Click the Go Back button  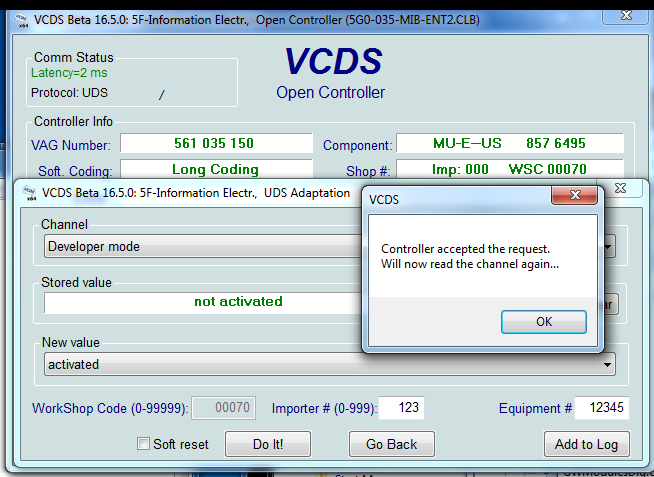click(391, 444)
